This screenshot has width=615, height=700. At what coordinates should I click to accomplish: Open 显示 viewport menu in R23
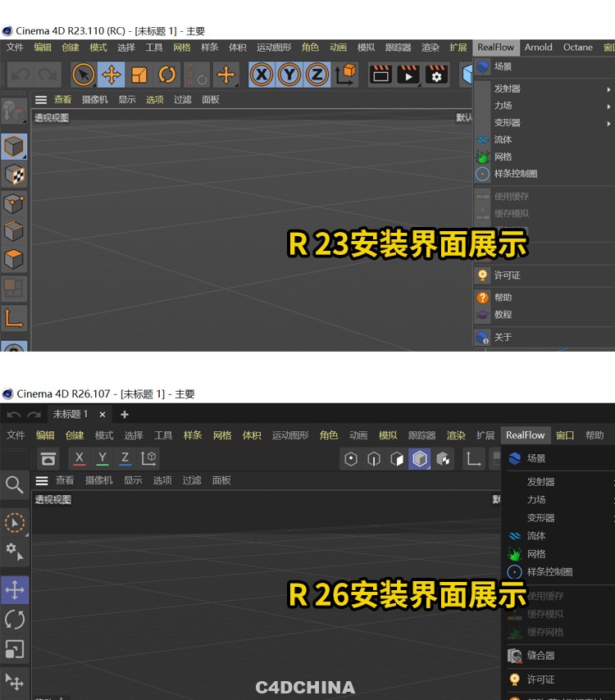coord(127,99)
